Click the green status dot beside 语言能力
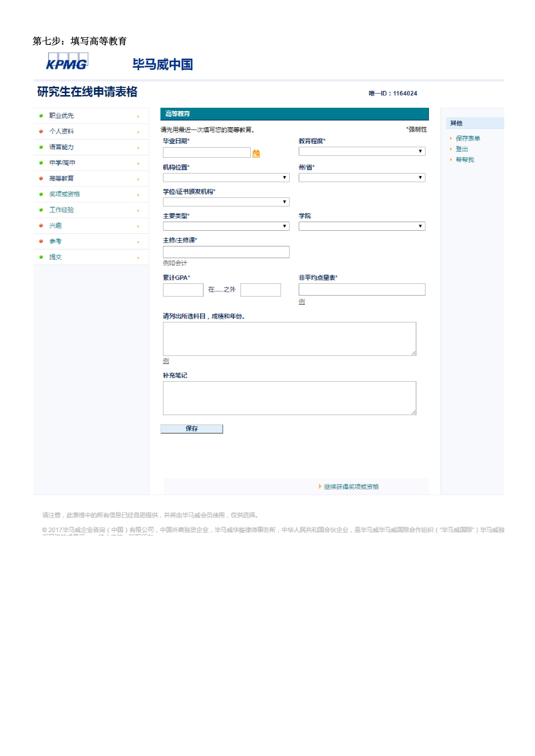This screenshot has width=535, height=756. tap(41, 147)
